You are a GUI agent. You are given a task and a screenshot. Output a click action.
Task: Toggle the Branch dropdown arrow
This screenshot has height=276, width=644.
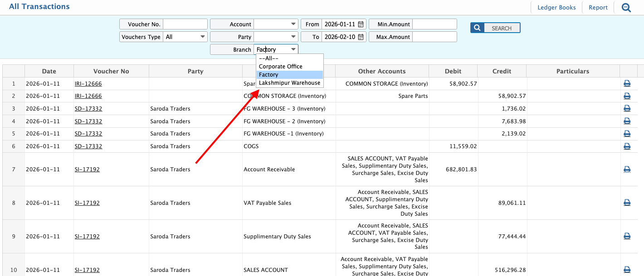(293, 49)
